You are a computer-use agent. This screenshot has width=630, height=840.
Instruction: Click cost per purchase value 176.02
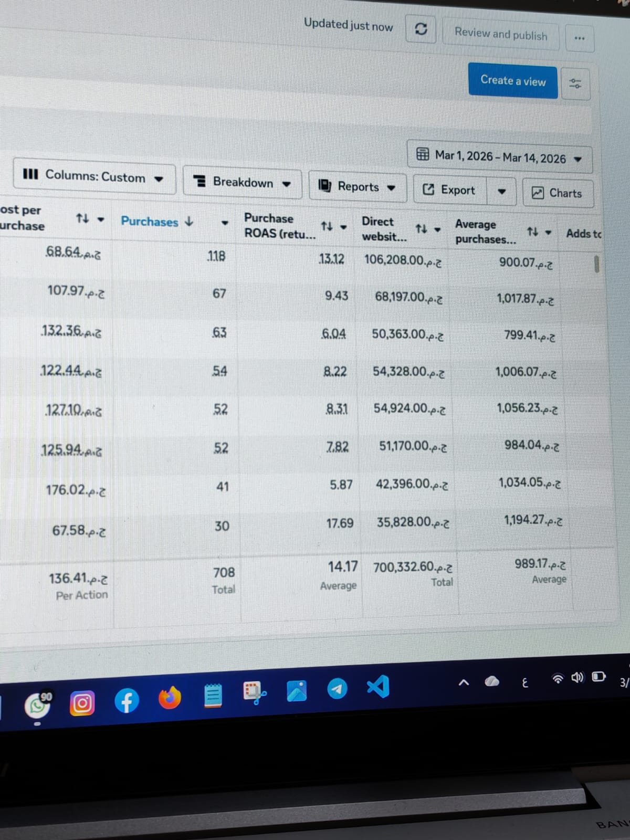pos(76,490)
